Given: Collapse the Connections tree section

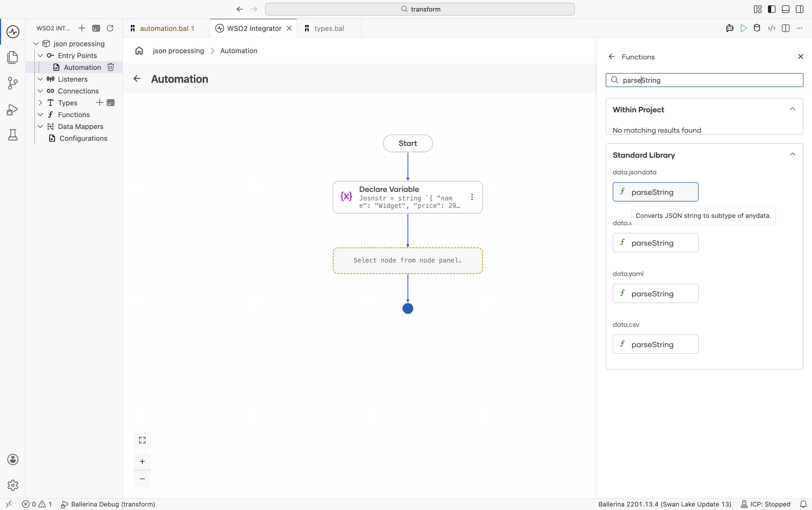Looking at the screenshot, I should click(40, 91).
